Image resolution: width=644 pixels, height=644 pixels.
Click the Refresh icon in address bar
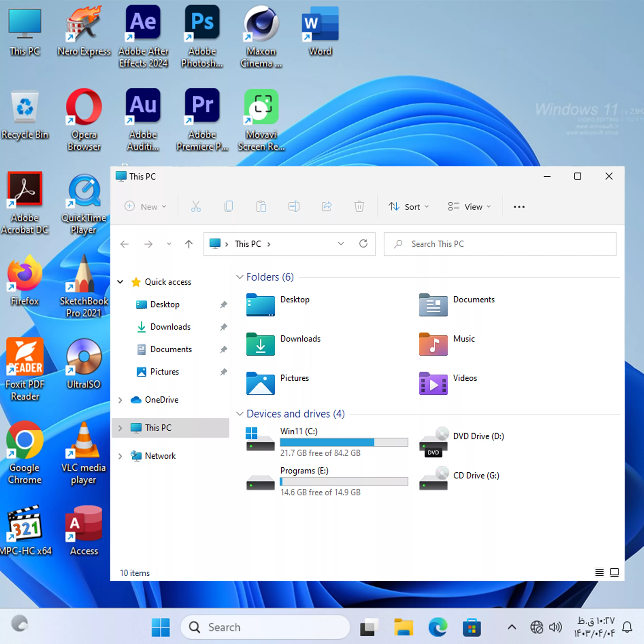(x=363, y=244)
